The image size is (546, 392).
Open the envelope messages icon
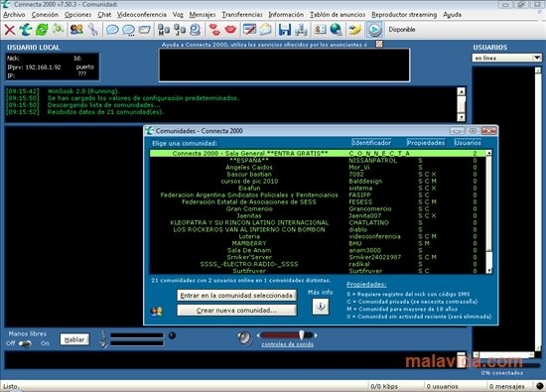265,30
